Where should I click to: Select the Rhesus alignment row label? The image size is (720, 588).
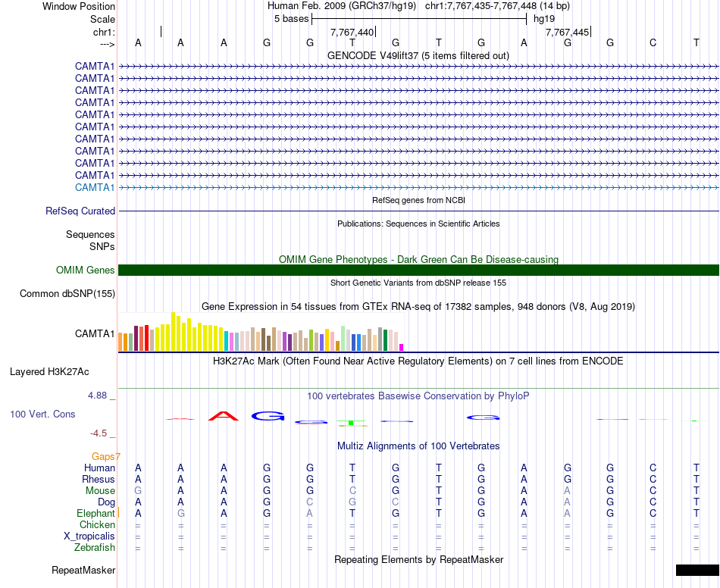pyautogui.click(x=99, y=479)
